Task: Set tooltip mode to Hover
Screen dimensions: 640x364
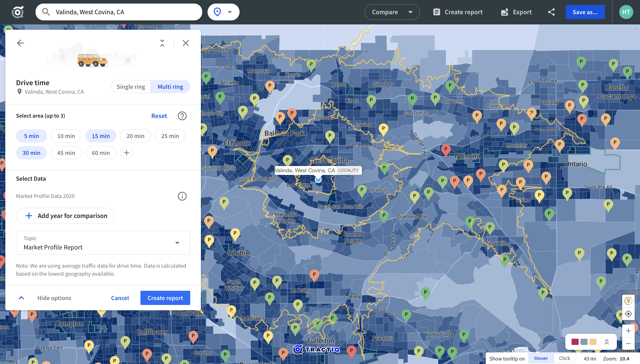Action: tap(541, 358)
